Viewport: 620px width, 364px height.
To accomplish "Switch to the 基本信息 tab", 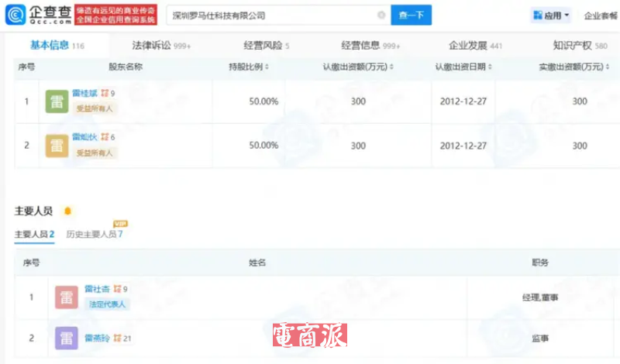I will click(57, 46).
